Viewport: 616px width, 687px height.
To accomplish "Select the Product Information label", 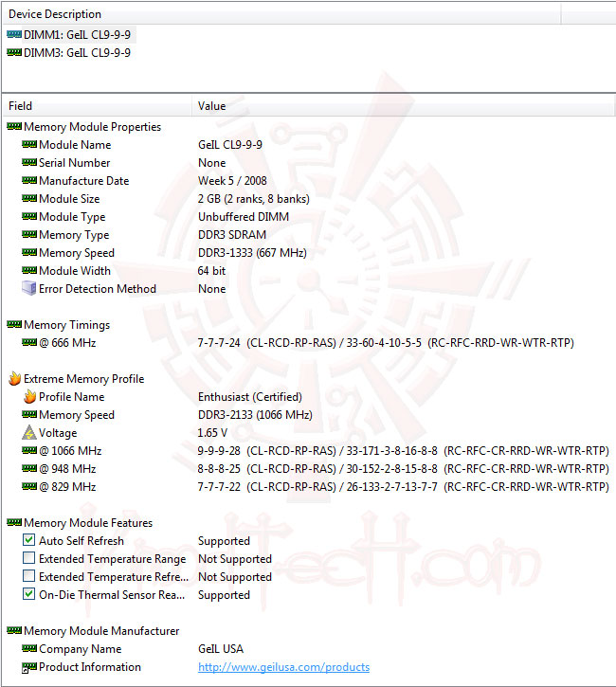I will [90, 667].
